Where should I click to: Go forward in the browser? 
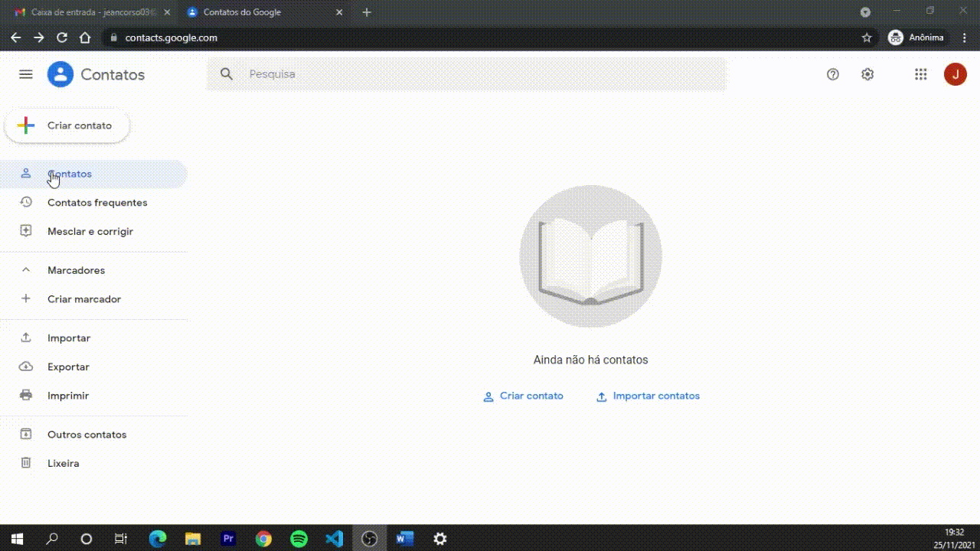39,37
